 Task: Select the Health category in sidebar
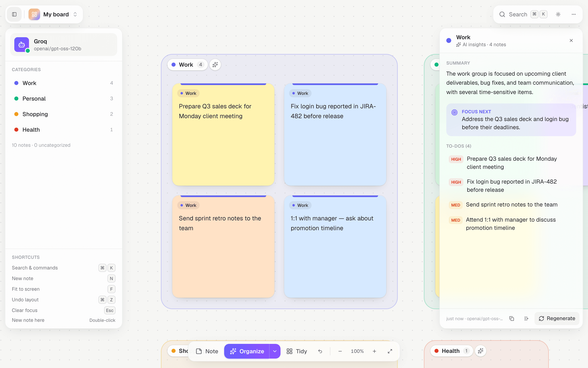64,130
